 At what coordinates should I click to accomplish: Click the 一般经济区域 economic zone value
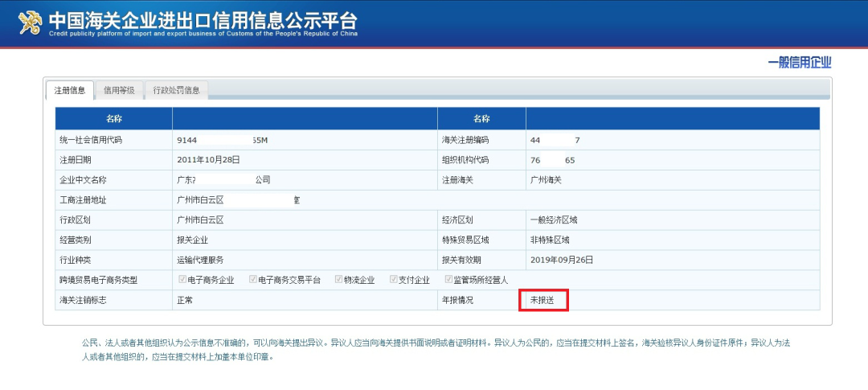554,220
